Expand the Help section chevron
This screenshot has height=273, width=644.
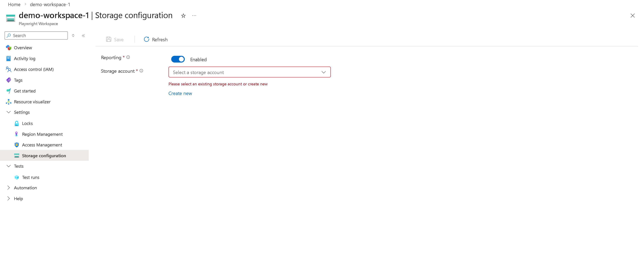8,198
